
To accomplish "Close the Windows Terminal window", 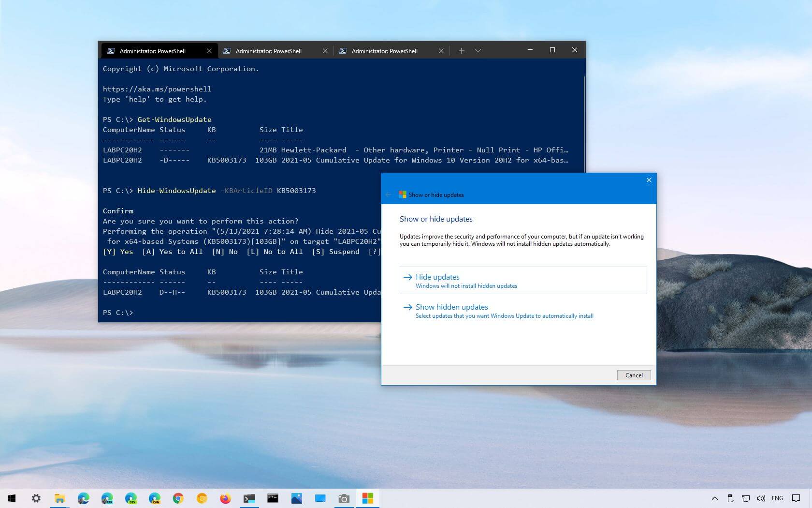I will pyautogui.click(x=575, y=50).
